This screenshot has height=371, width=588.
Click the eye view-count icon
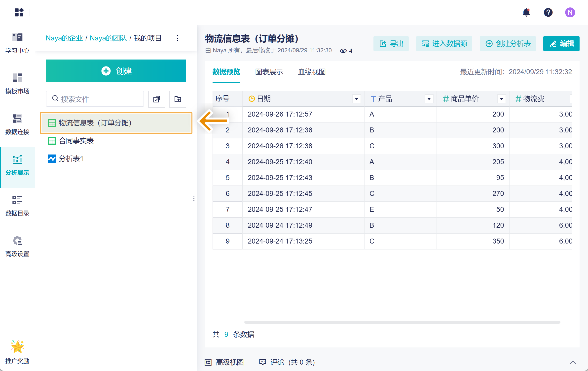343,51
